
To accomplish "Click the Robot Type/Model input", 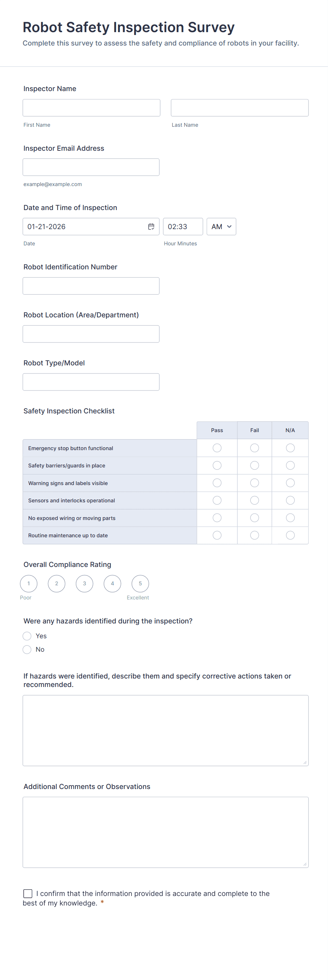I will point(91,382).
